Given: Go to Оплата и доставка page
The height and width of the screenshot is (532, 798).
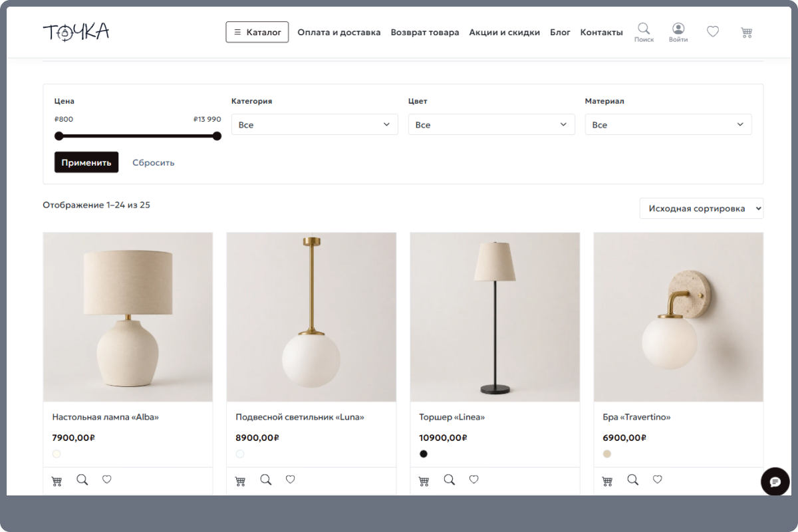Looking at the screenshot, I should click(x=339, y=32).
